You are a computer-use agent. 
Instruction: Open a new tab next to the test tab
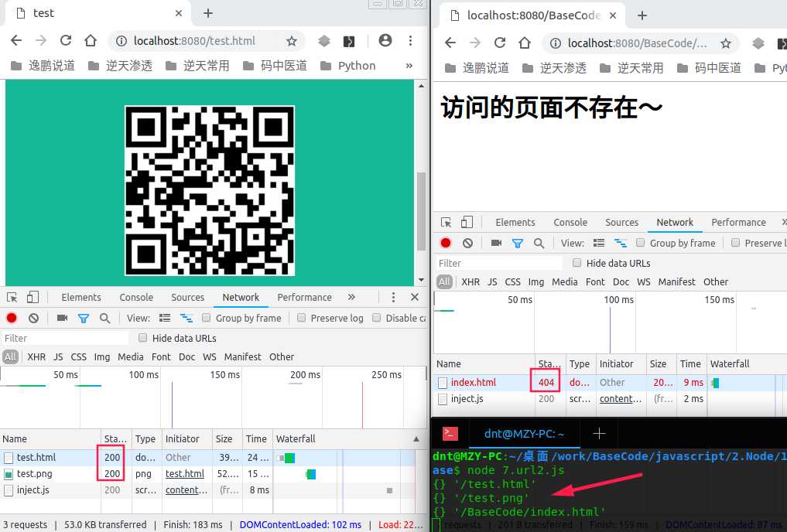[x=208, y=13]
